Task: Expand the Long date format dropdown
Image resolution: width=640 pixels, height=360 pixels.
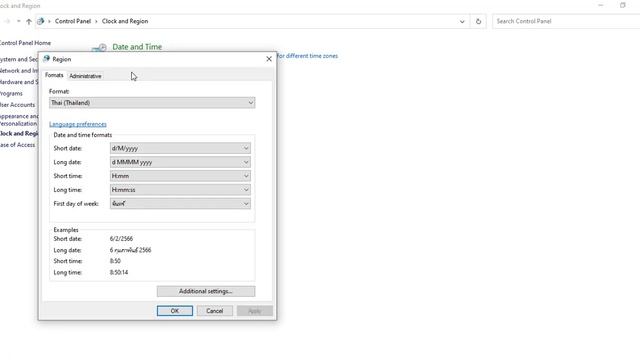Action: [x=180, y=162]
